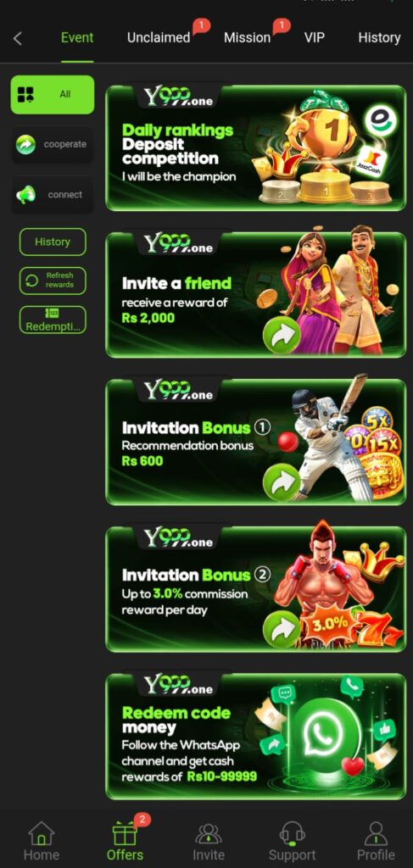The width and height of the screenshot is (413, 868).
Task: Click the History button in sidebar
Action: pyautogui.click(x=53, y=242)
